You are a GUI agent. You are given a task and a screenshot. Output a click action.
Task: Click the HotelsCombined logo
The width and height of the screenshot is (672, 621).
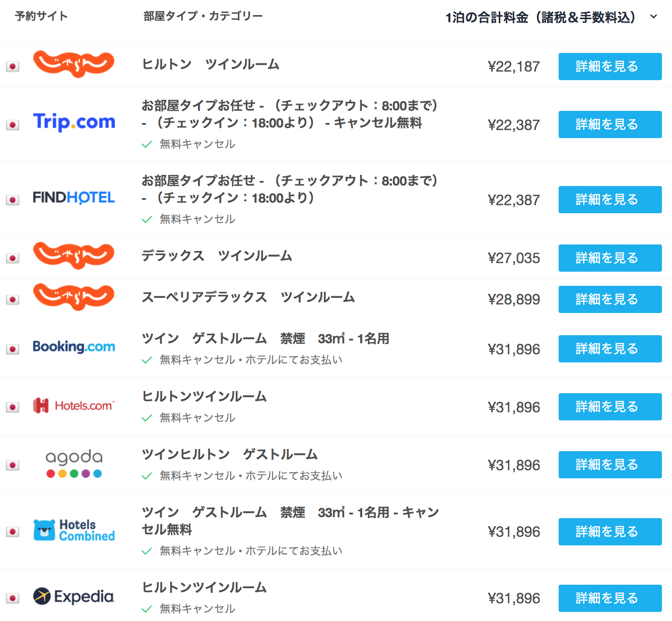pos(74,531)
